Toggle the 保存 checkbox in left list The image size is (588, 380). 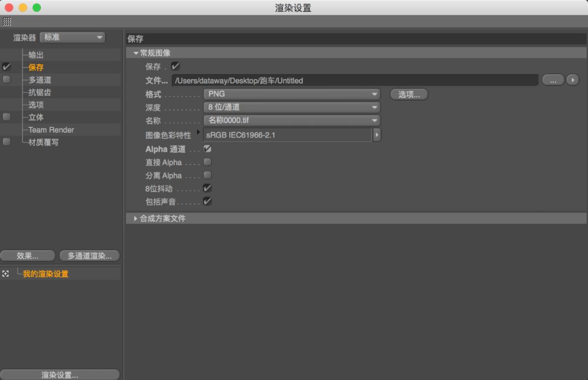[7, 67]
